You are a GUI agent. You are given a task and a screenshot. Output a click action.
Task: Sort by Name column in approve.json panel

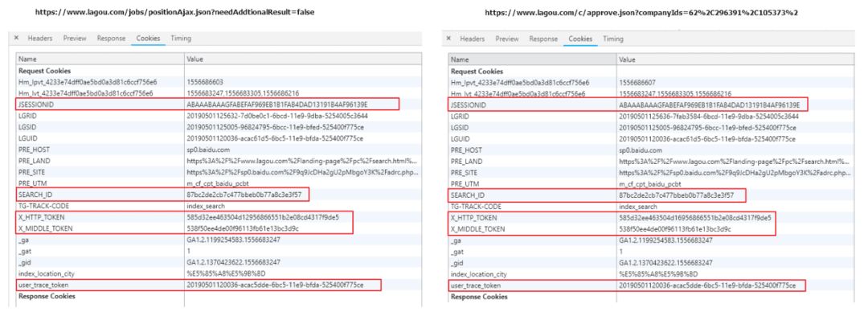click(533, 60)
